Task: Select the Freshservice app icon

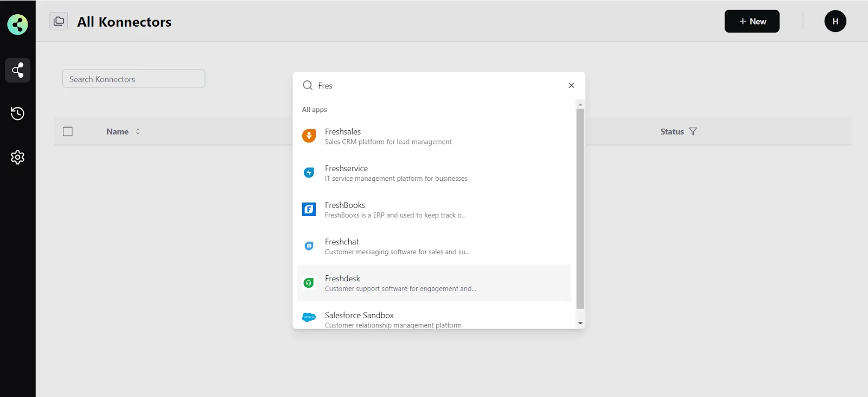Action: coord(309,173)
